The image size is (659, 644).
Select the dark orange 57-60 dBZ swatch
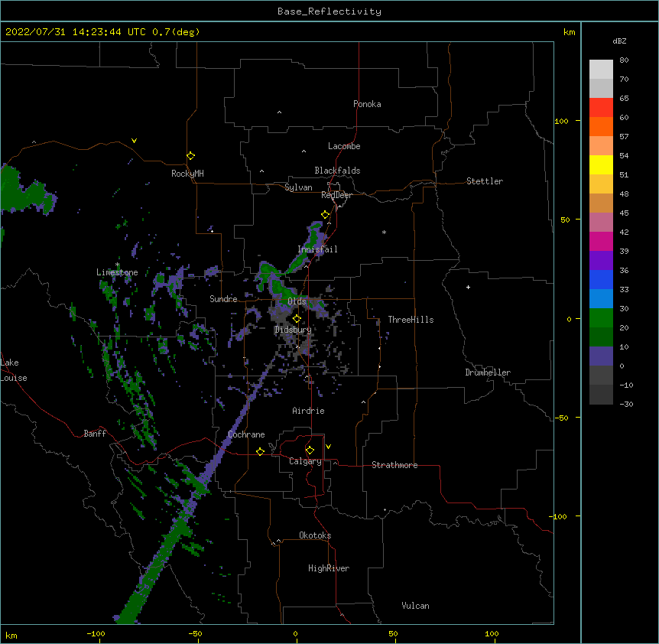point(601,126)
